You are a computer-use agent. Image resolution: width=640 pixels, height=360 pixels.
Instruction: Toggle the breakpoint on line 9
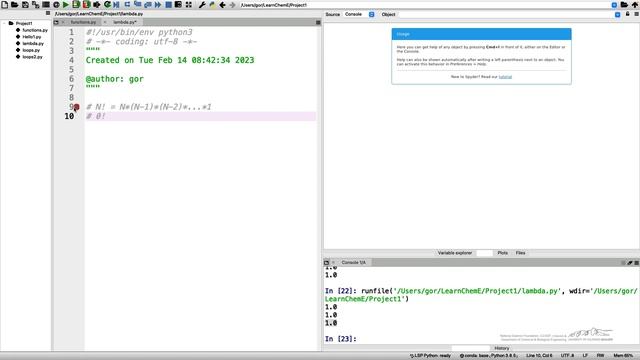click(x=76, y=107)
